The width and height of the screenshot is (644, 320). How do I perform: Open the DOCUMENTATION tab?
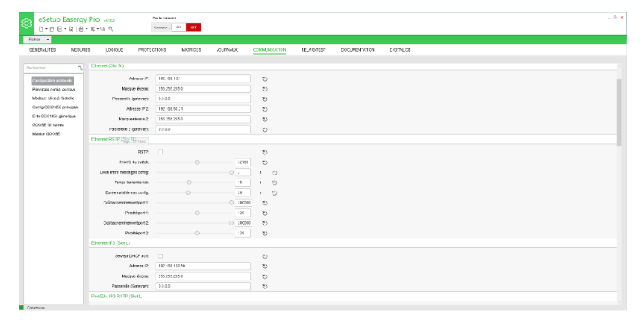tap(358, 50)
